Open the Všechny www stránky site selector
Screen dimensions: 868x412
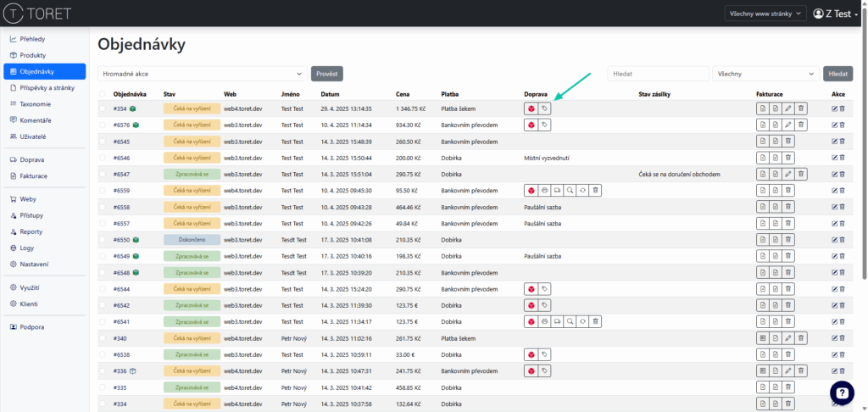(765, 14)
